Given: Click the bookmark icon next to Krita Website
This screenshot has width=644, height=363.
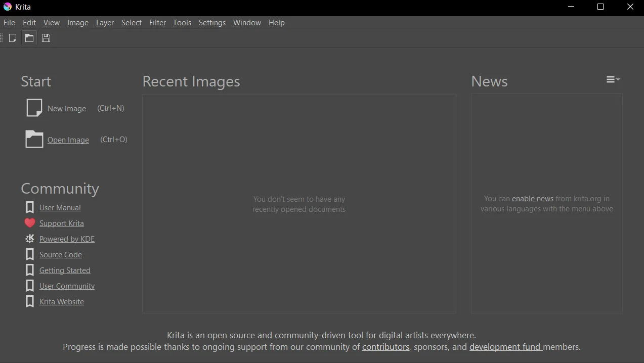Looking at the screenshot, I should [x=30, y=301].
